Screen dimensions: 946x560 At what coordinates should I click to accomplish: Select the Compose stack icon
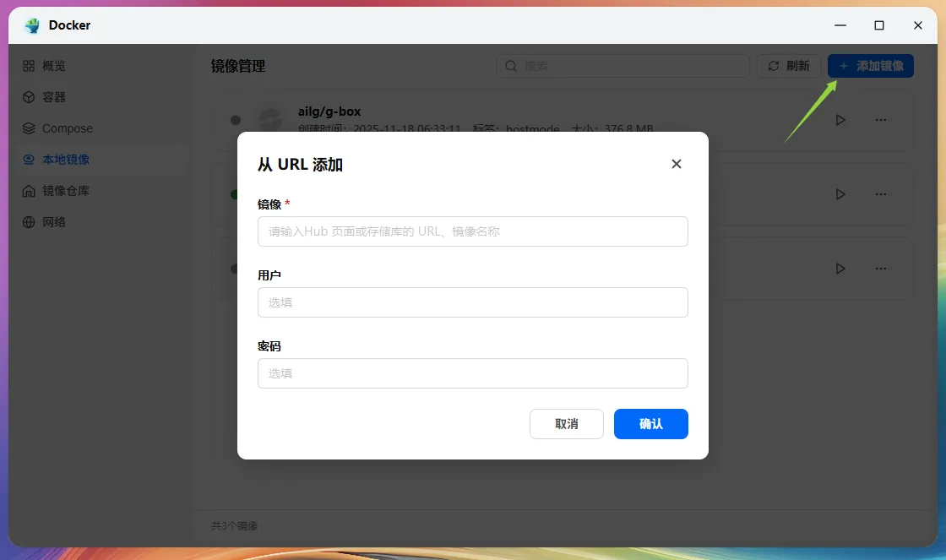pyautogui.click(x=29, y=128)
